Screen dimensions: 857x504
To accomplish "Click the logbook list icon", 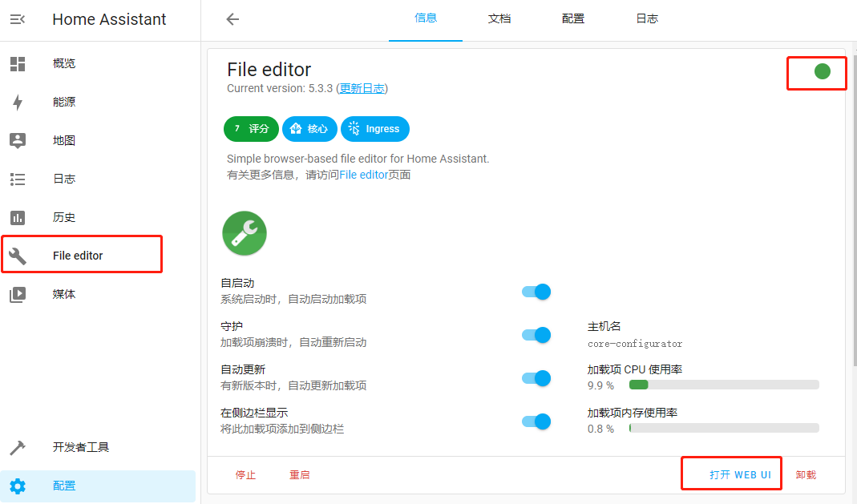I will (18, 179).
